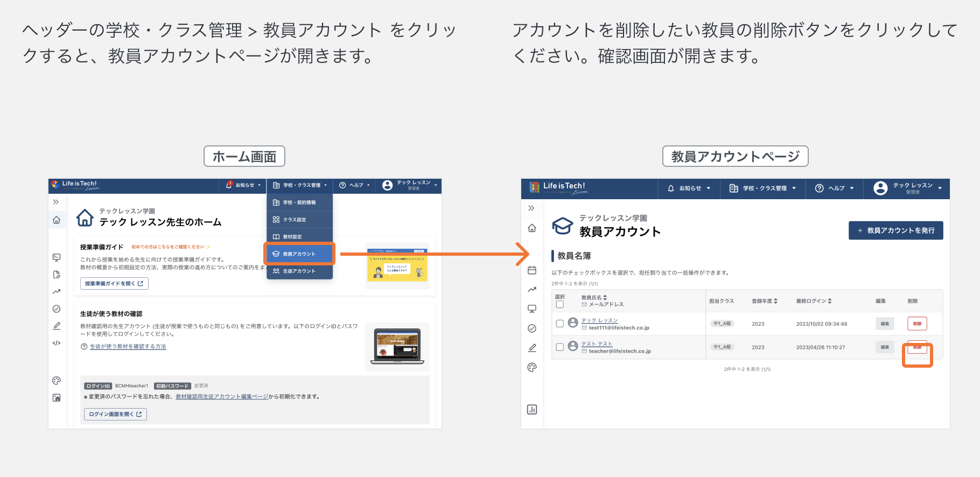Open code brackets icon in home screen sidebar

coord(57,343)
